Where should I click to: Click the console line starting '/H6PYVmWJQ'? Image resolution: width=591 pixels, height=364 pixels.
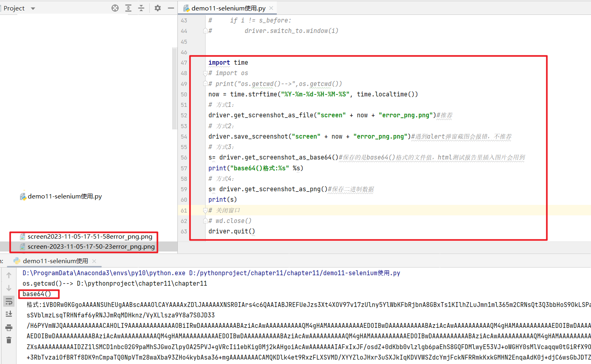point(309,326)
